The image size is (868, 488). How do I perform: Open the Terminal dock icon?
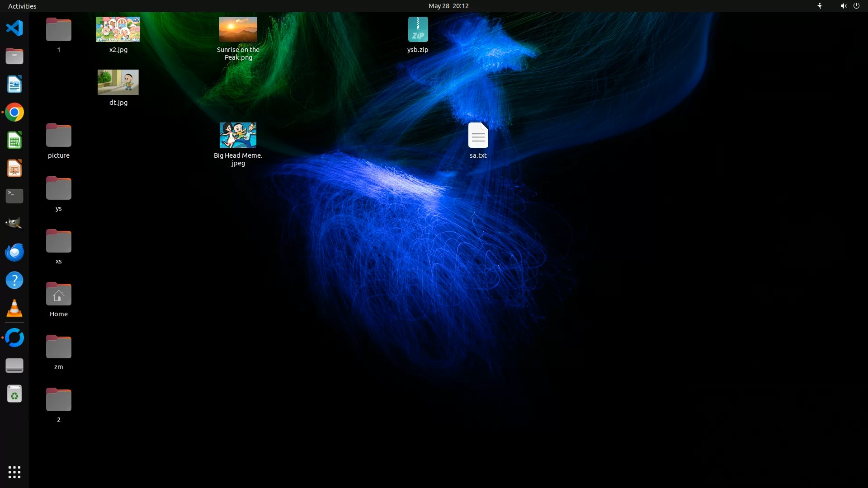(14, 196)
